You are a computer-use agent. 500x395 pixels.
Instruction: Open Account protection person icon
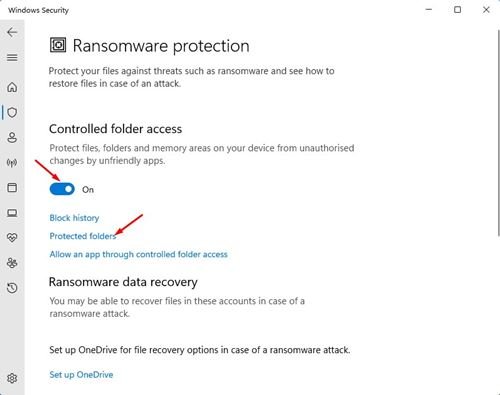(x=12, y=138)
